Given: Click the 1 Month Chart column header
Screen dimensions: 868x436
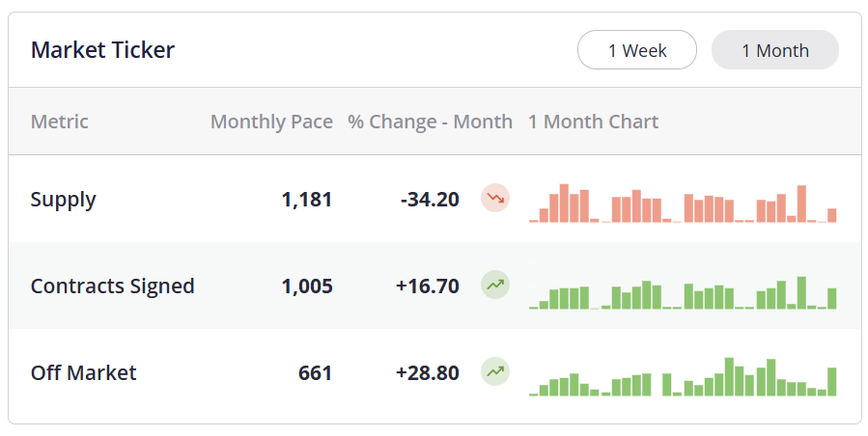Looking at the screenshot, I should click(x=593, y=122).
